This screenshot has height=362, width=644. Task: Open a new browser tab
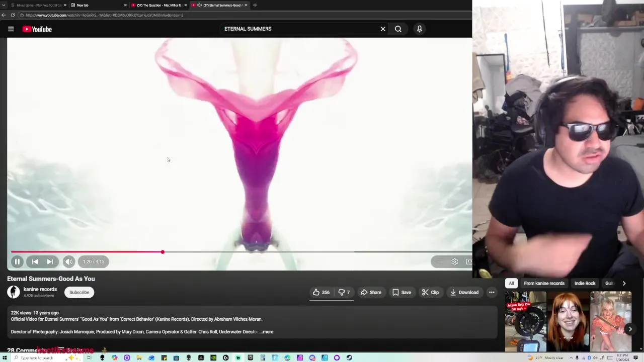(255, 5)
